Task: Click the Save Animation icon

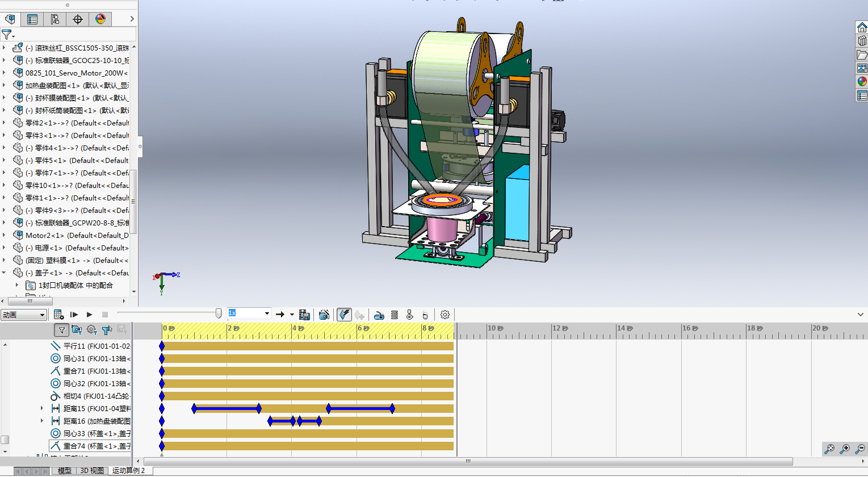Action: tap(304, 314)
